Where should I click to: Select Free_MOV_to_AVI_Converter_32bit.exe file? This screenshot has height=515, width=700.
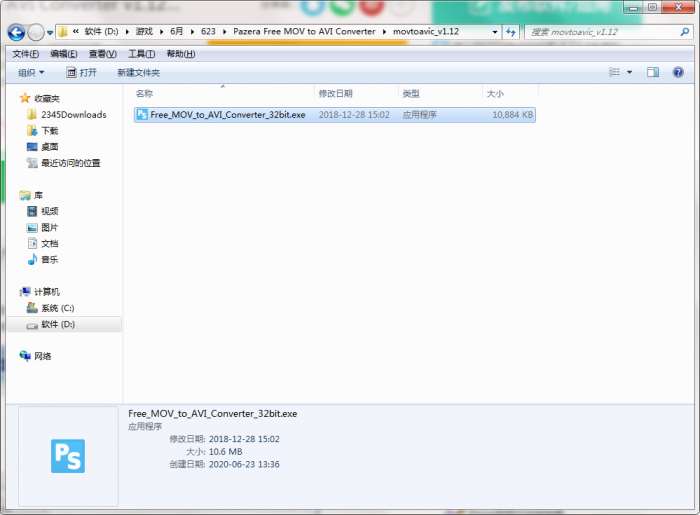pyautogui.click(x=334, y=115)
